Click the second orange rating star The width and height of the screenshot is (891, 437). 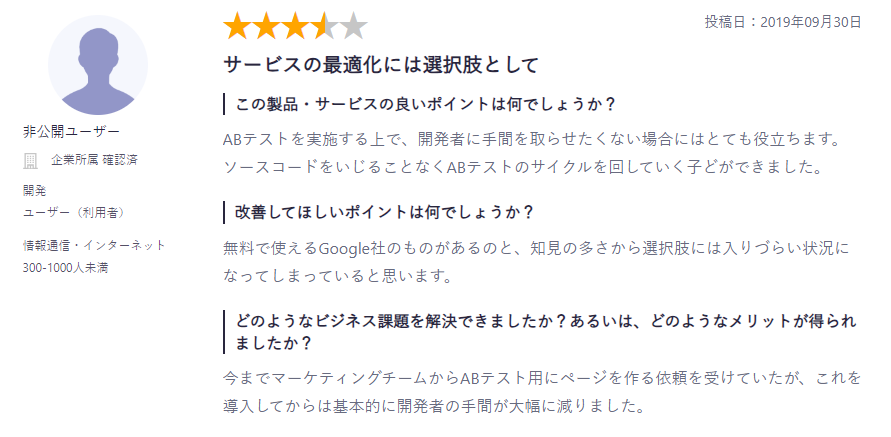267,26
